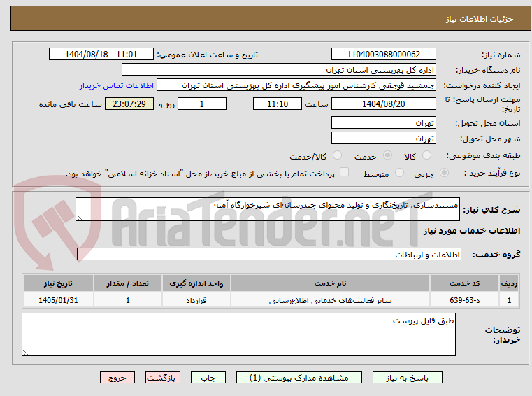Click the تاریخ نیاز column header
This screenshot has width=532, height=396.
pyautogui.click(x=58, y=283)
